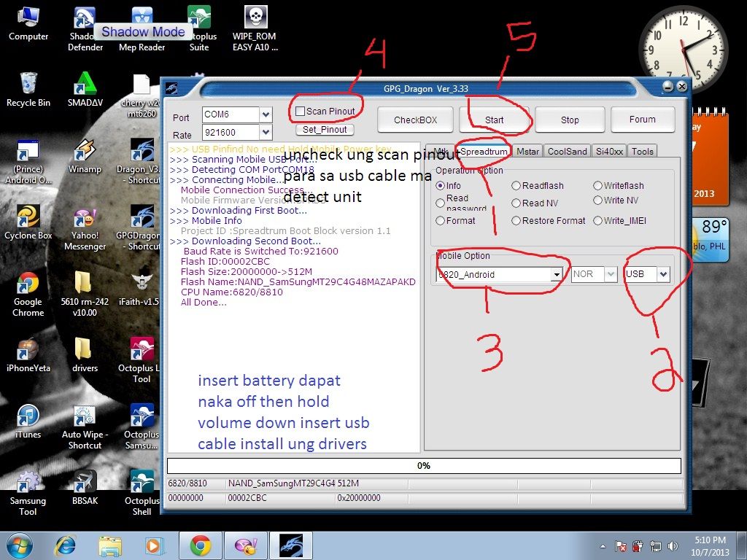Viewport: 747px width, 560px height.
Task: Open the NOR flash type dropdown
Action: [611, 274]
